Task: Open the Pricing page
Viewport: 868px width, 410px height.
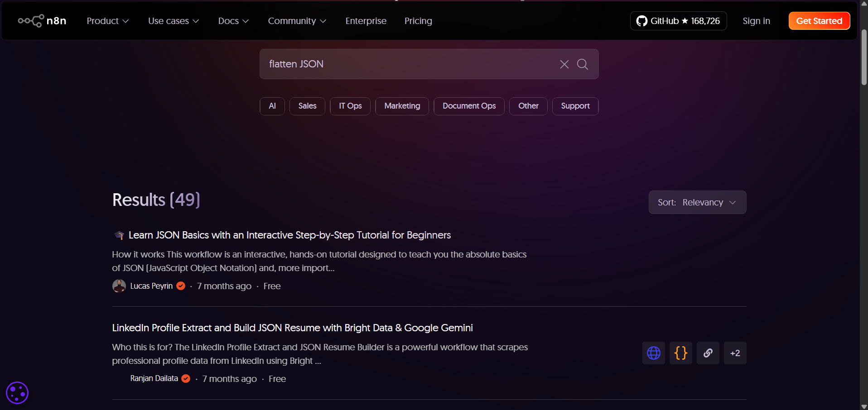Action: pos(418,21)
